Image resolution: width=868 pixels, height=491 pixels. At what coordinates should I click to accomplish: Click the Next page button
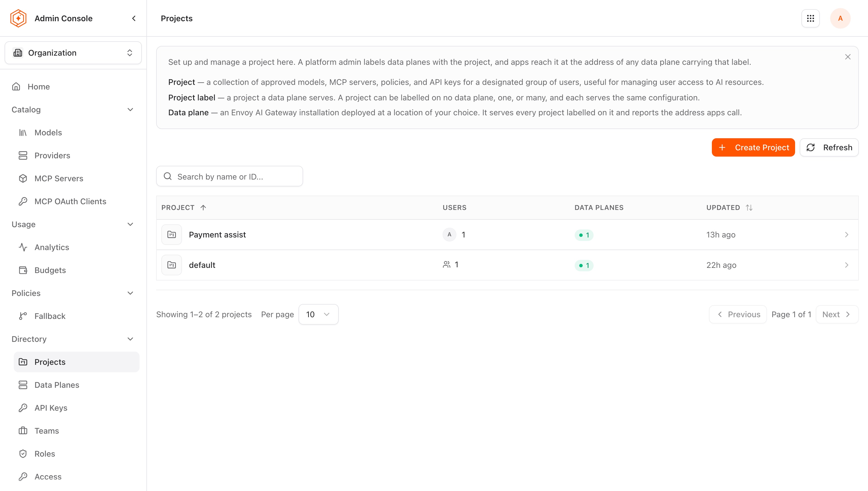point(837,314)
